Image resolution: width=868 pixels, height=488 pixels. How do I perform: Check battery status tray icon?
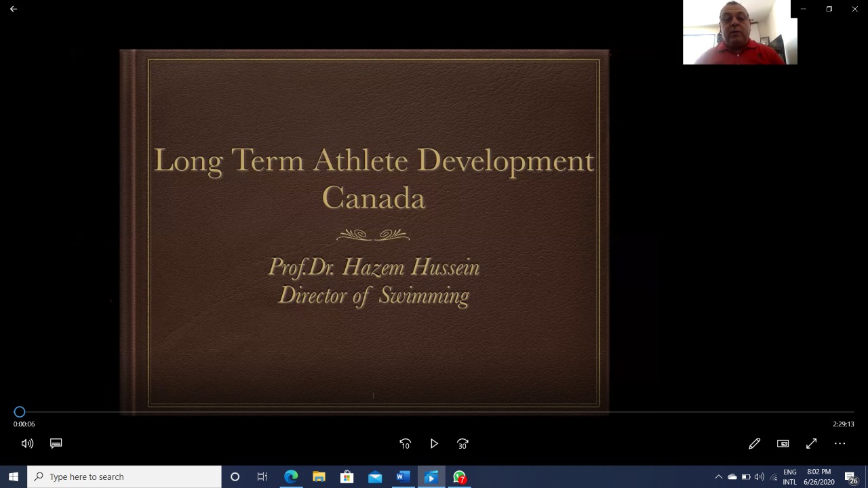[x=746, y=476]
